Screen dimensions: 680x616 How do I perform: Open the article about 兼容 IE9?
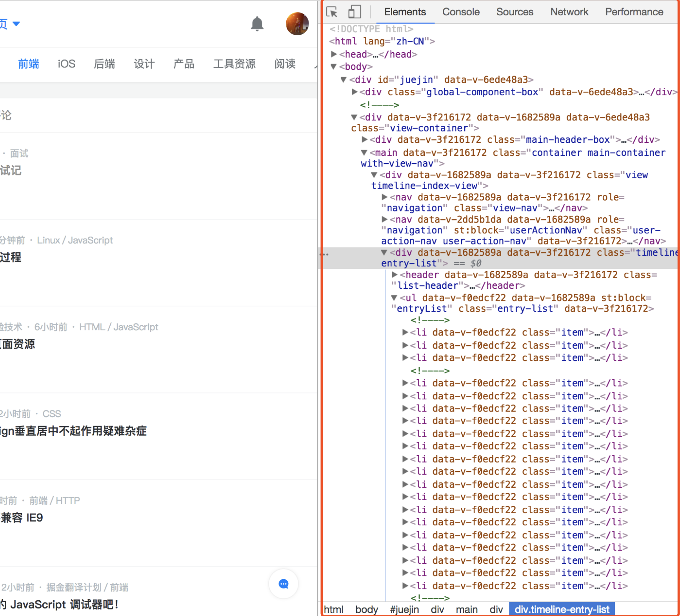(x=22, y=518)
